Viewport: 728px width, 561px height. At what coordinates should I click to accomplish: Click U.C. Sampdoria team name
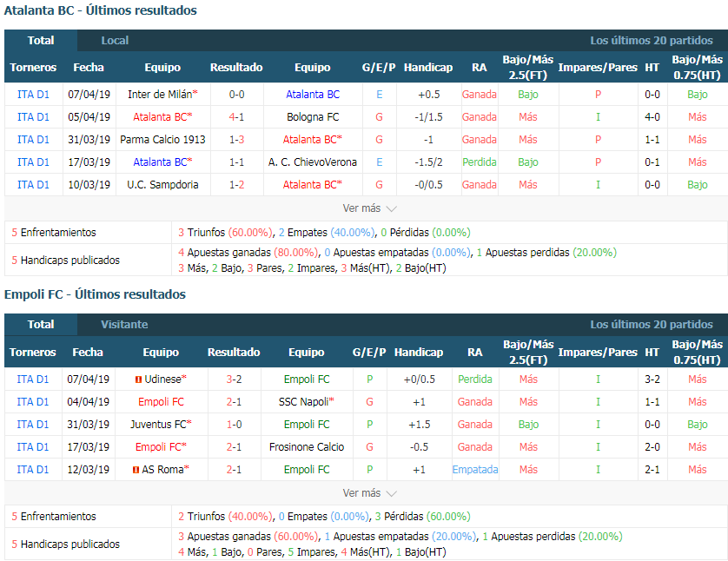pos(162,185)
